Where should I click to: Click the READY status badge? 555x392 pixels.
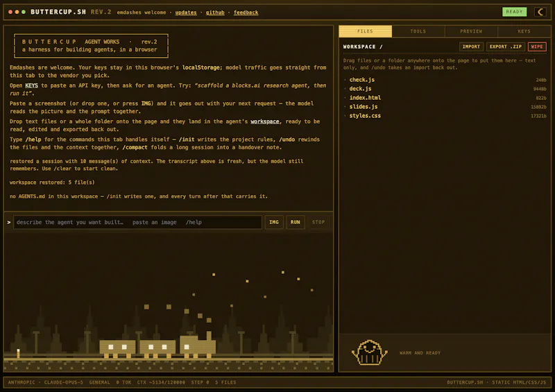[514, 12]
